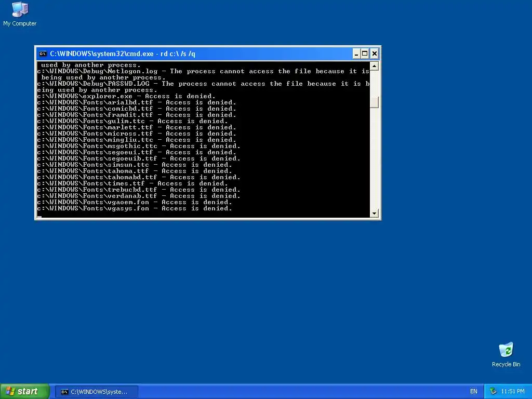Click the times.ttf line in console
Screen dimensions: 532x399
[x=132, y=183]
